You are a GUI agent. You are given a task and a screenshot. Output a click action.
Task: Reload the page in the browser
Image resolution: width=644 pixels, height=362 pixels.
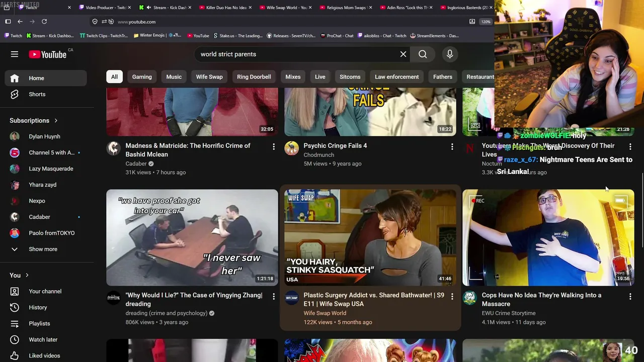[x=44, y=22]
